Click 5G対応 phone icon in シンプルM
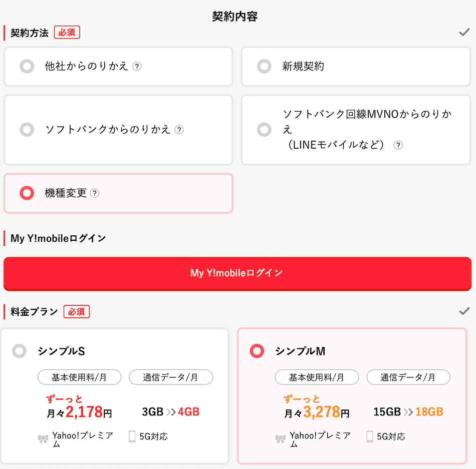This screenshot has height=469, width=476. pos(370,436)
